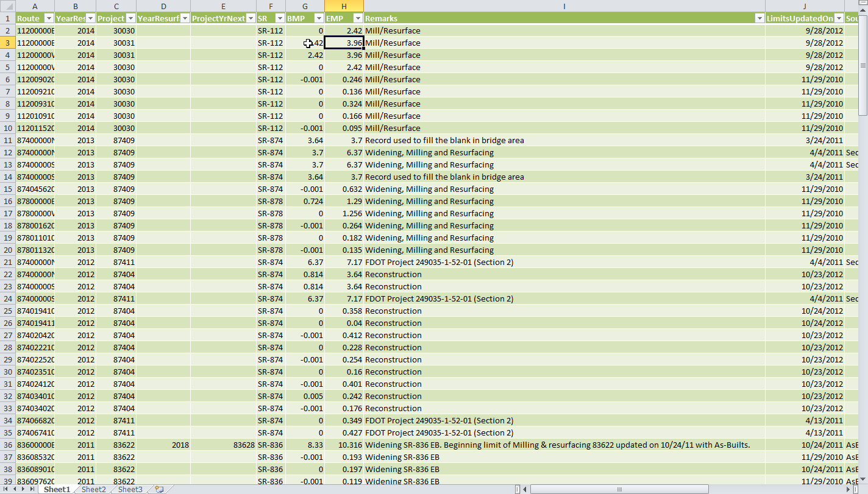The height and width of the screenshot is (494, 868).
Task: Open the ProjectYrNext column filter dropdown
Action: tap(251, 18)
